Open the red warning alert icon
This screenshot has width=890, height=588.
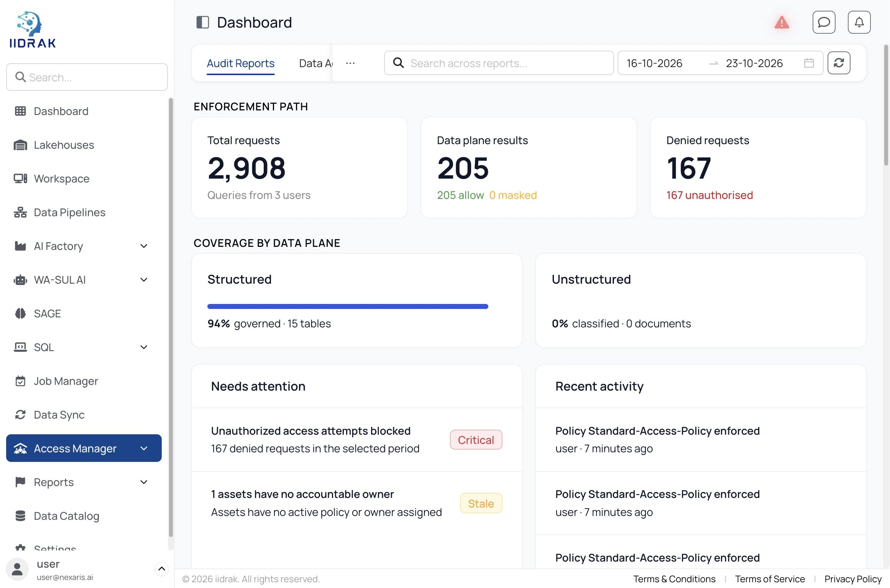point(782,22)
